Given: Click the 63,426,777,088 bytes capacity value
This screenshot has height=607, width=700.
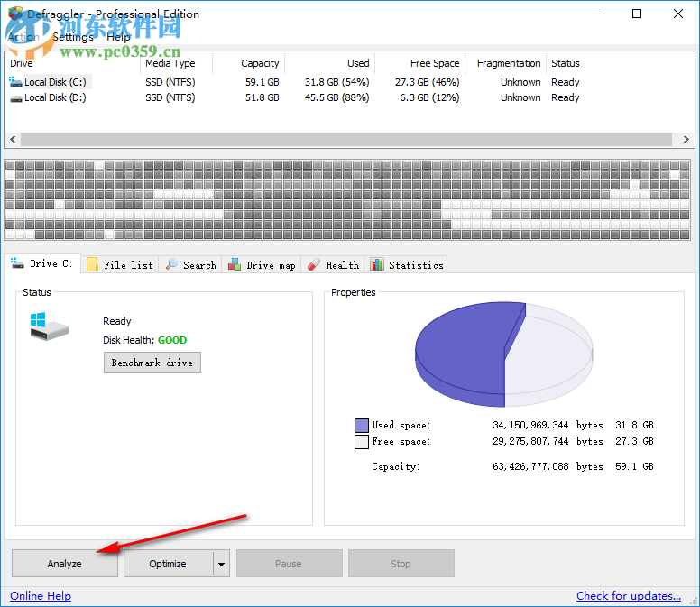Looking at the screenshot, I should coord(548,467).
